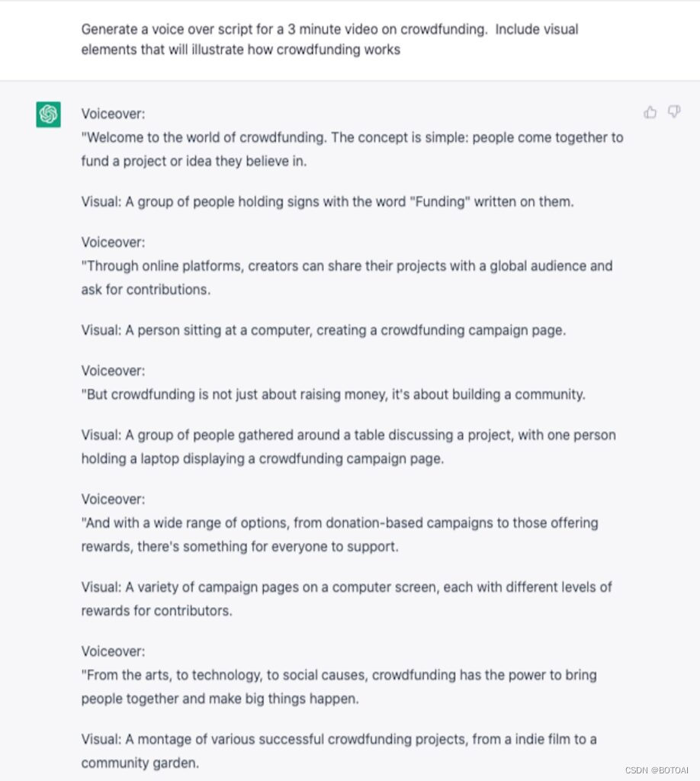Click the visual about people gathered around a table

click(x=348, y=447)
